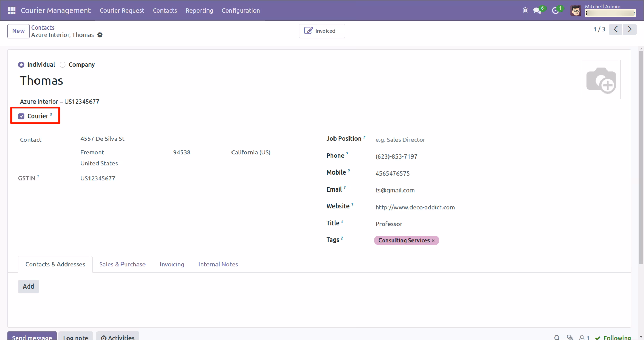
Task: Show help tooltip for Phone
Action: [x=347, y=154]
